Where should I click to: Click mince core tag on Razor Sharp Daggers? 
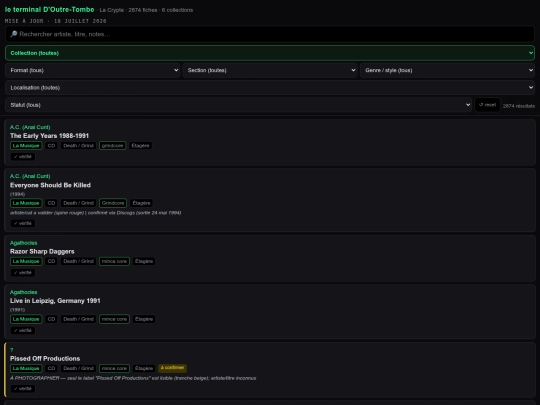(114, 261)
